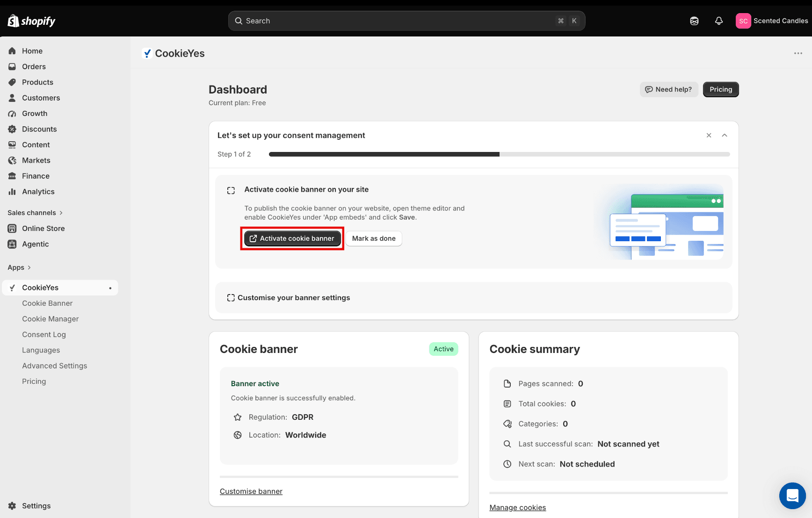Open the three-dot more actions menu
The image size is (812, 518).
pyautogui.click(x=798, y=53)
